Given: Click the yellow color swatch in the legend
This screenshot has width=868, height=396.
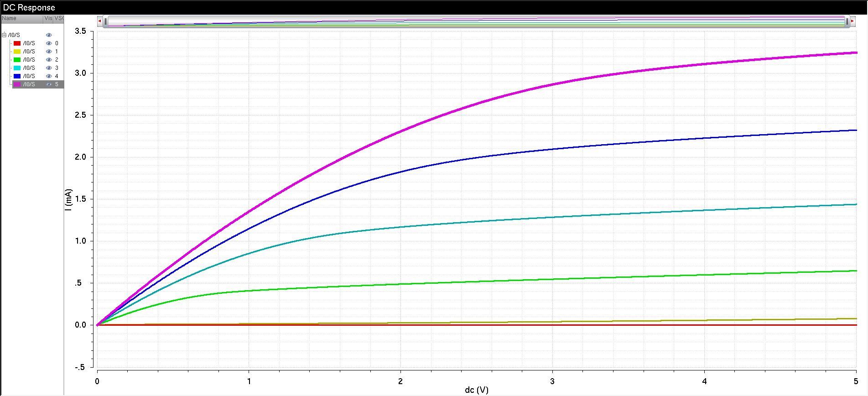Looking at the screenshot, I should 17,52.
